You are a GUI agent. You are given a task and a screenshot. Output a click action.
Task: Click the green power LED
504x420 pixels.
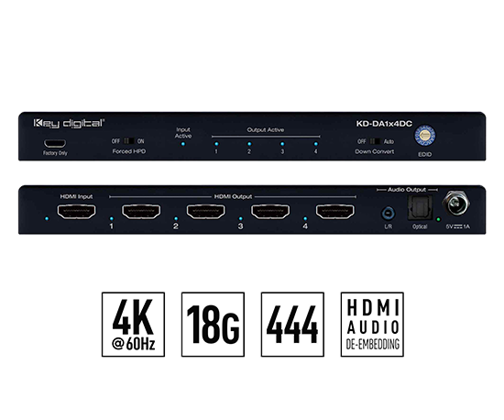click(x=438, y=219)
